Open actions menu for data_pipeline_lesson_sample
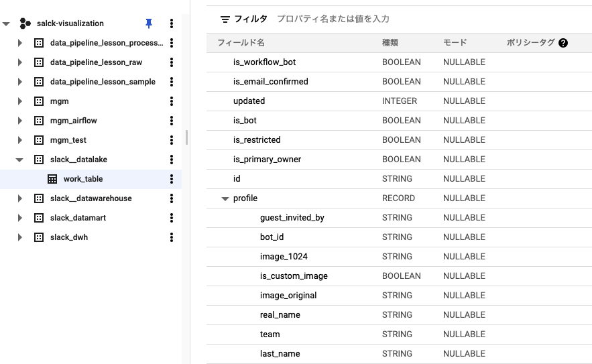 (172, 82)
